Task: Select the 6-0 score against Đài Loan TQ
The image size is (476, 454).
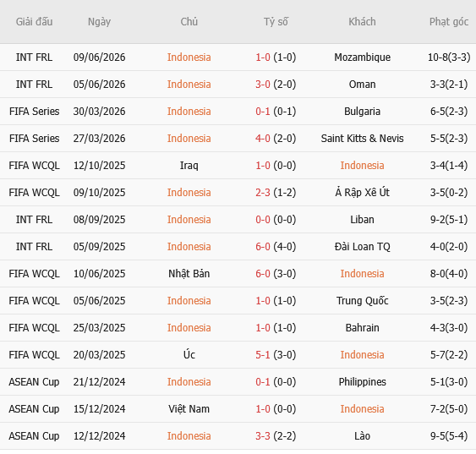Action: click(x=263, y=246)
